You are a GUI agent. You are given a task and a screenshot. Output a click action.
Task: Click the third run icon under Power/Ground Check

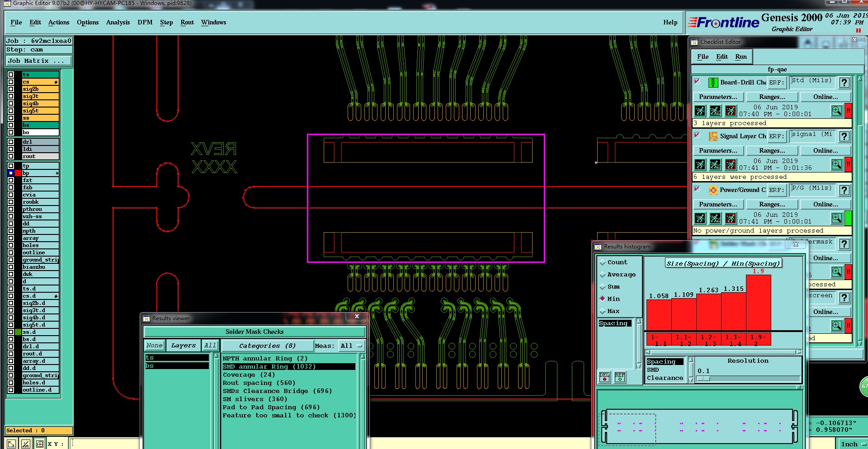click(731, 218)
